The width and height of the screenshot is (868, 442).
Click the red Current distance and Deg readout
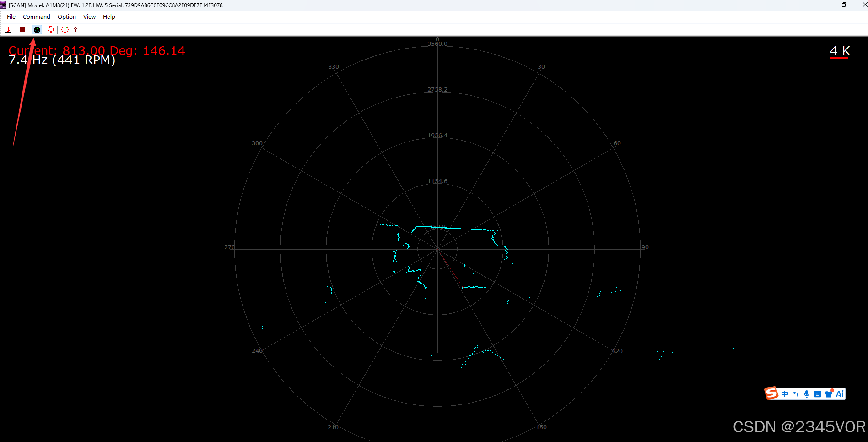(x=97, y=50)
